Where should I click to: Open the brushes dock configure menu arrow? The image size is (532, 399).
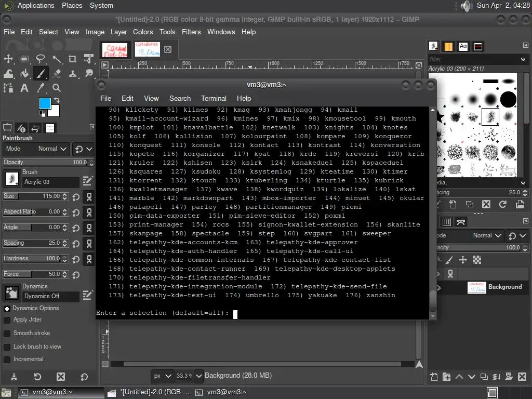(526, 45)
